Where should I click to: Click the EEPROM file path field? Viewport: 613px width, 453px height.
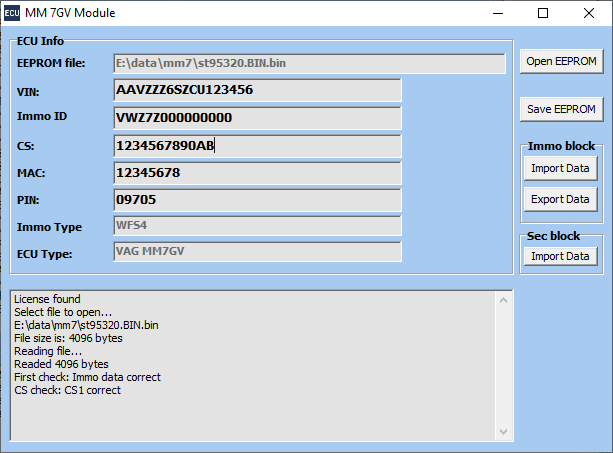click(x=309, y=63)
